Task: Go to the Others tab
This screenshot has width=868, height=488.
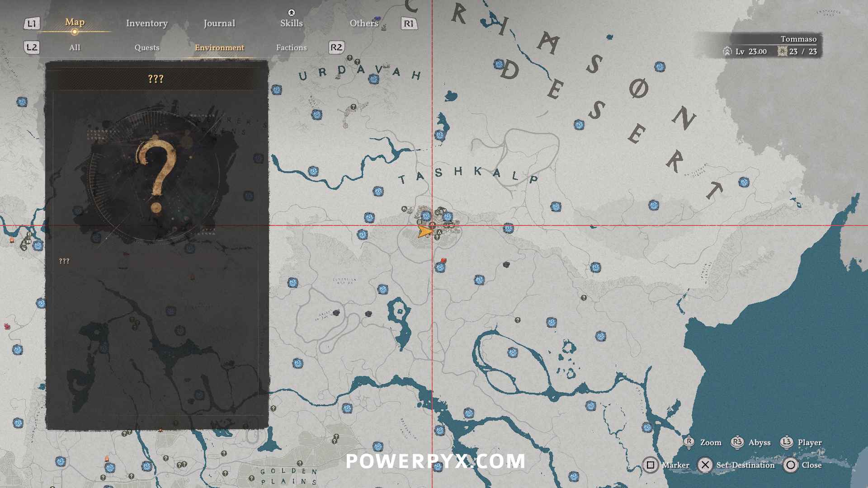Action: click(363, 23)
